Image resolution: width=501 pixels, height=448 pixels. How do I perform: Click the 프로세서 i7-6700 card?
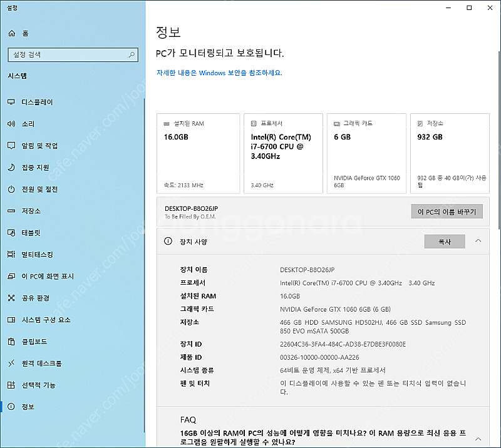(x=283, y=153)
